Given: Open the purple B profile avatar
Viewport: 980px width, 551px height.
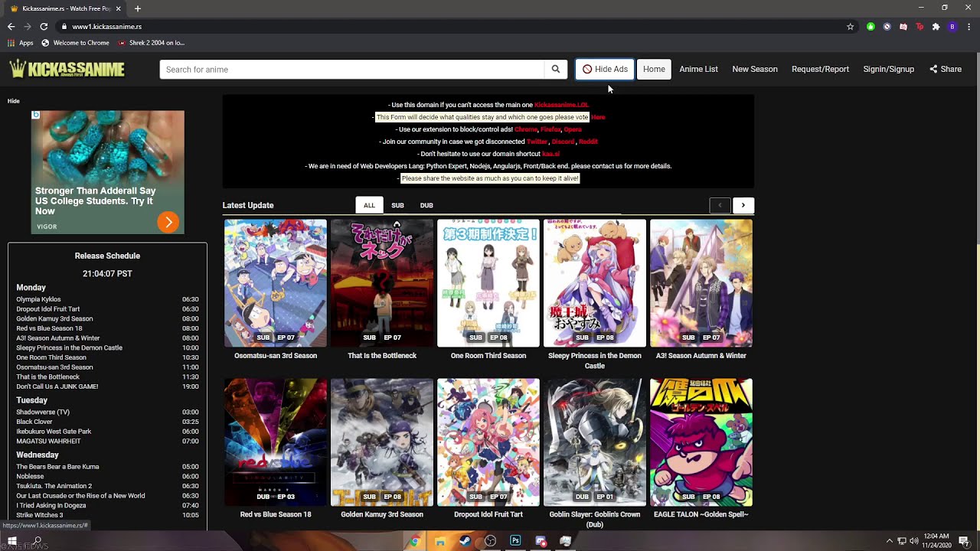Looking at the screenshot, I should 952,26.
